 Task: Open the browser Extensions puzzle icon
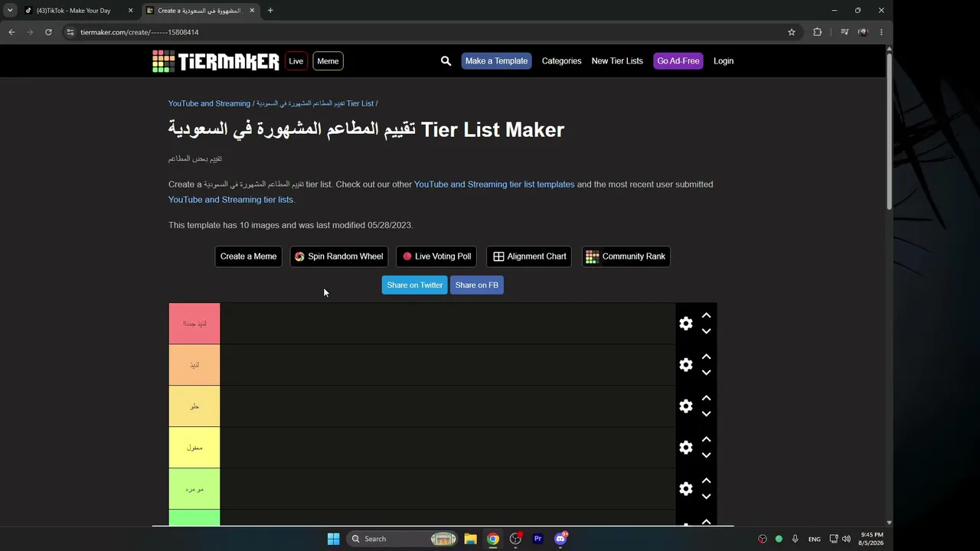pos(818,32)
